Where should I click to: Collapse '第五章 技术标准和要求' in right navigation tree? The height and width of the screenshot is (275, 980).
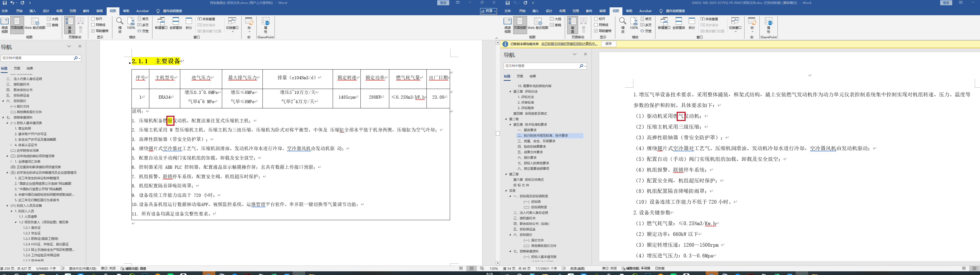[x=510, y=125]
